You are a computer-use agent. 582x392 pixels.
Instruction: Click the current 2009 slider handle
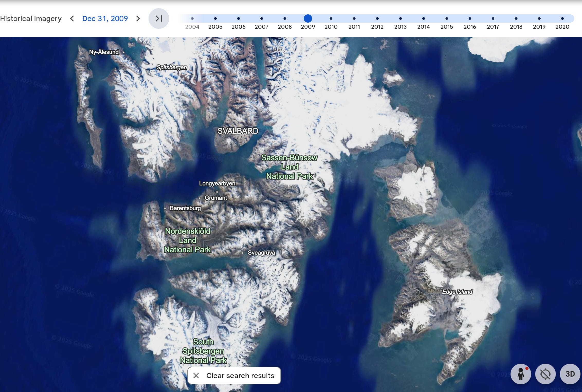click(x=308, y=18)
